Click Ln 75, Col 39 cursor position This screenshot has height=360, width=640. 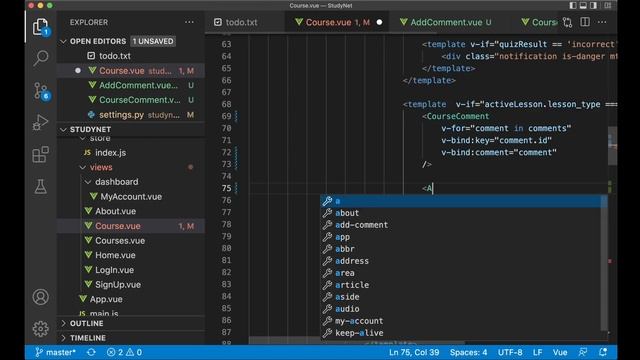(x=414, y=352)
